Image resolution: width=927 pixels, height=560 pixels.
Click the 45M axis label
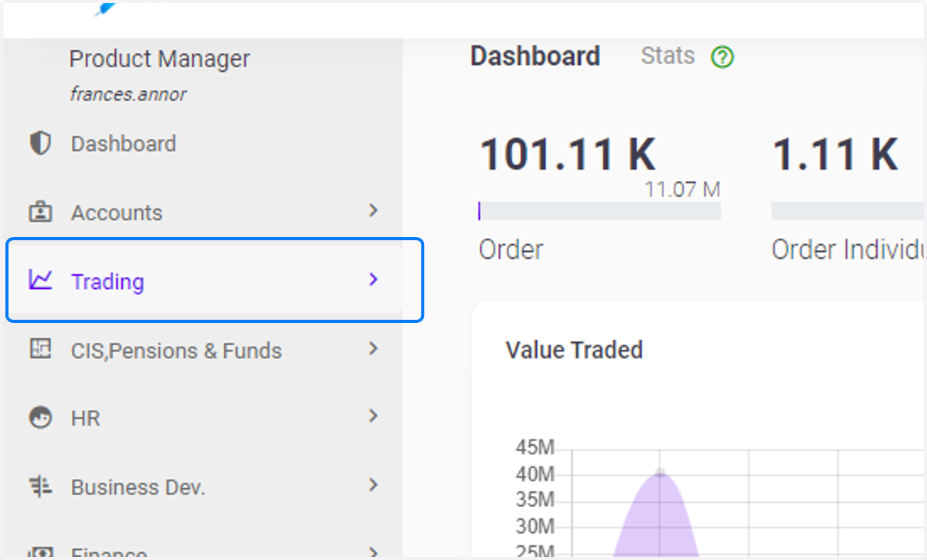coord(535,448)
